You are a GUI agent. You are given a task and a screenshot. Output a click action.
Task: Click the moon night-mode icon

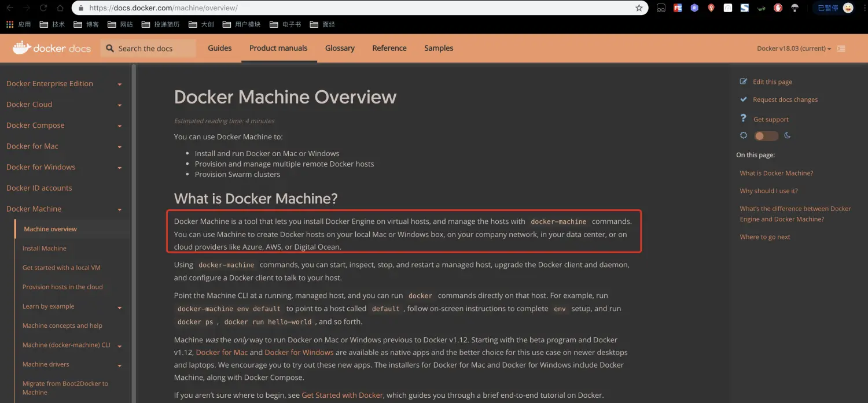(788, 135)
